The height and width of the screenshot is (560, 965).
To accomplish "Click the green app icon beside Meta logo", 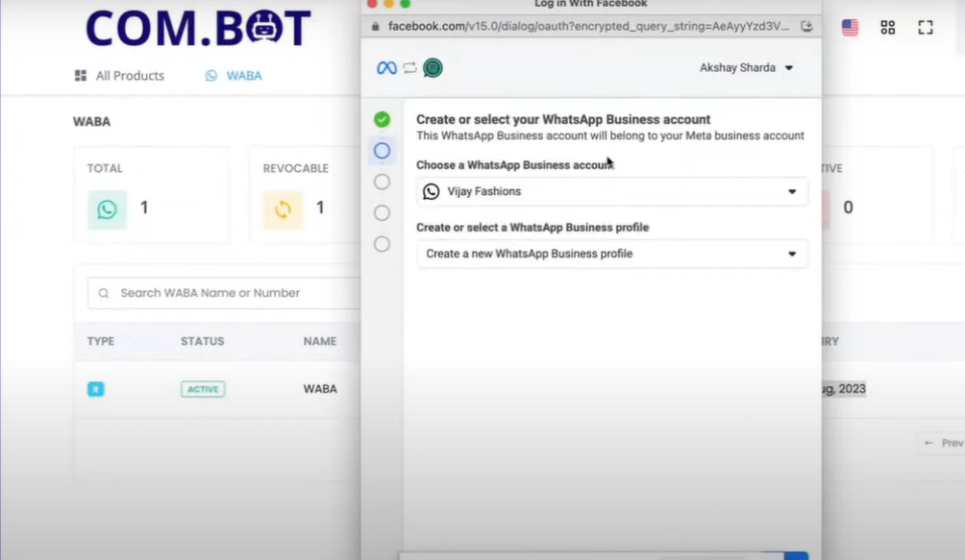I will click(x=433, y=68).
